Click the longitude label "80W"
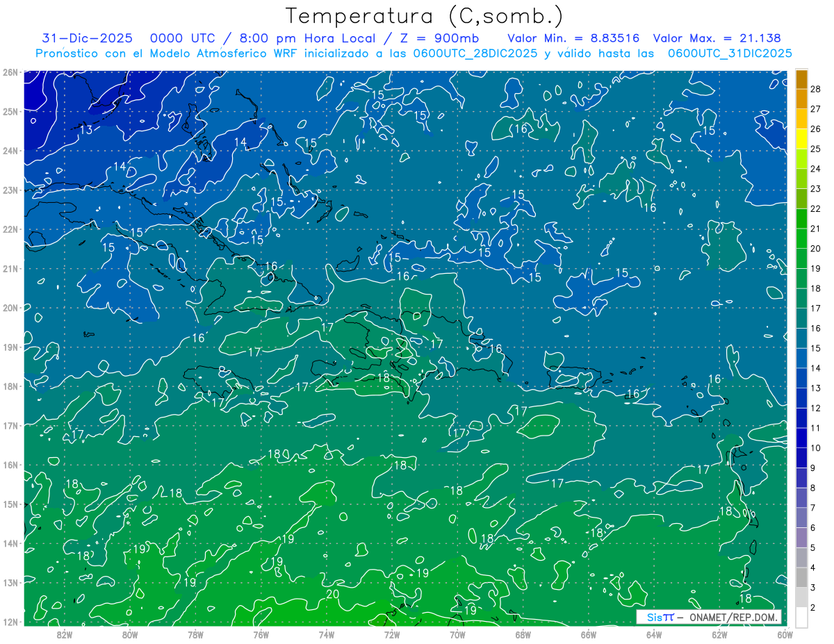The height and width of the screenshot is (644, 834). coord(130,634)
